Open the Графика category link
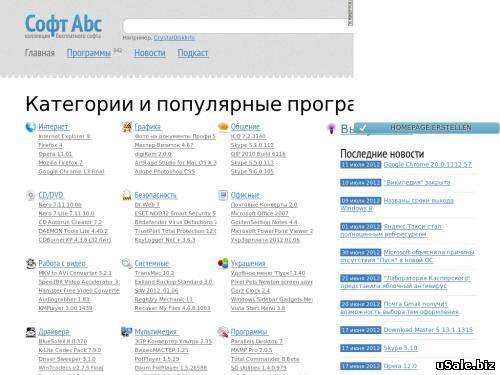 coord(148,127)
